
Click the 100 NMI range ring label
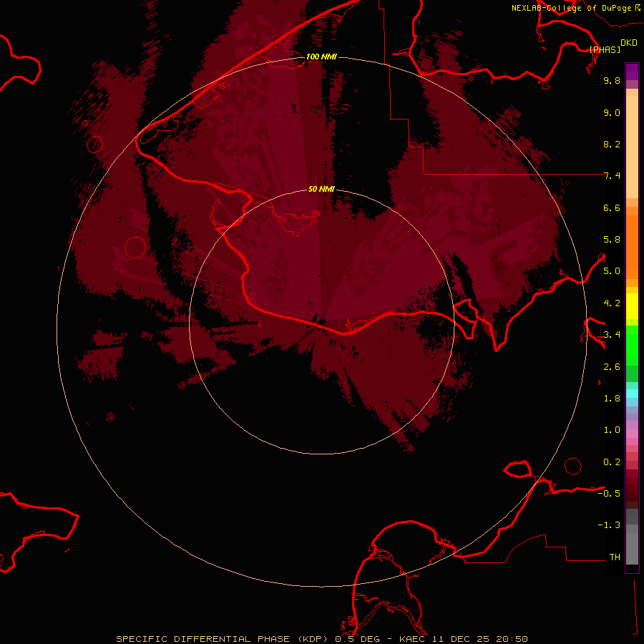coord(321,57)
